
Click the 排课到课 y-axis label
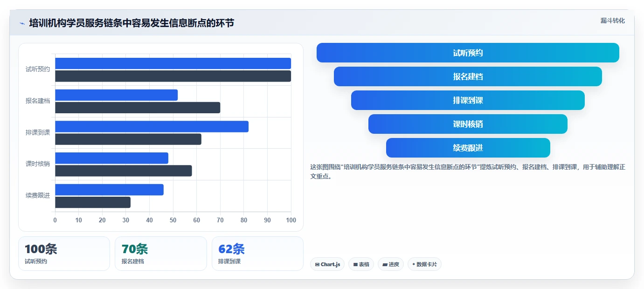(x=38, y=132)
